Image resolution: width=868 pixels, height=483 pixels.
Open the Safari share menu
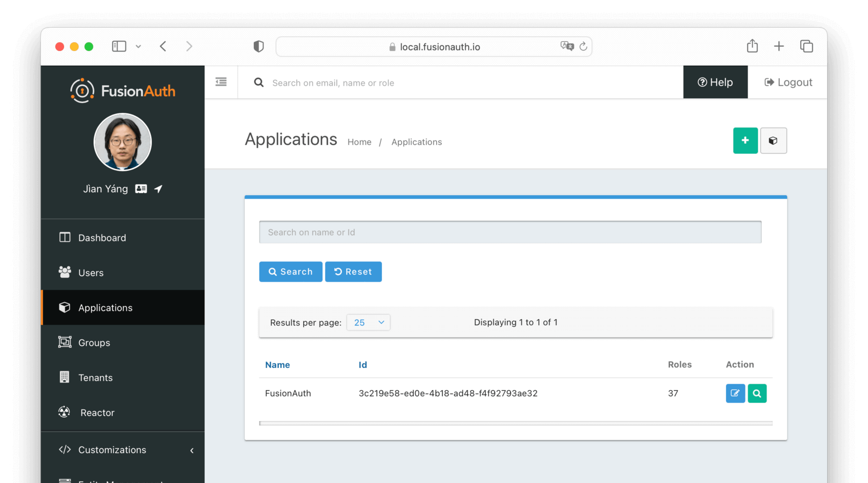752,46
